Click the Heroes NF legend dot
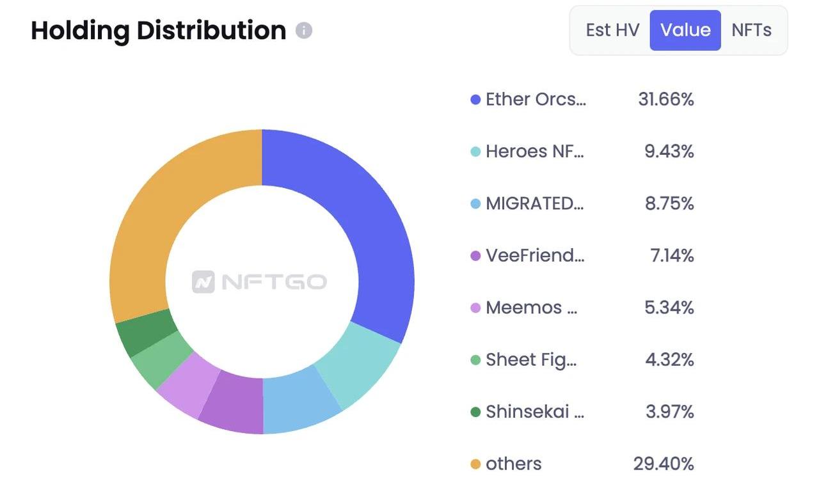819x504 pixels. tap(475, 152)
